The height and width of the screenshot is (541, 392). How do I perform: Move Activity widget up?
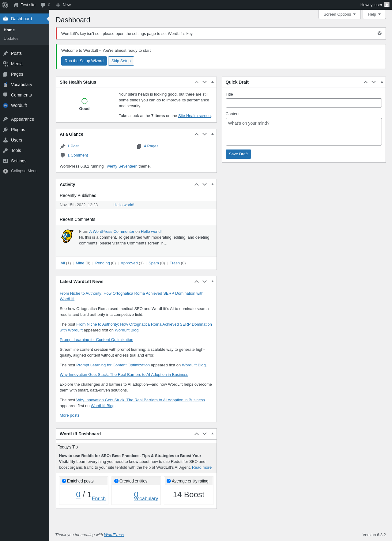tap(197, 184)
